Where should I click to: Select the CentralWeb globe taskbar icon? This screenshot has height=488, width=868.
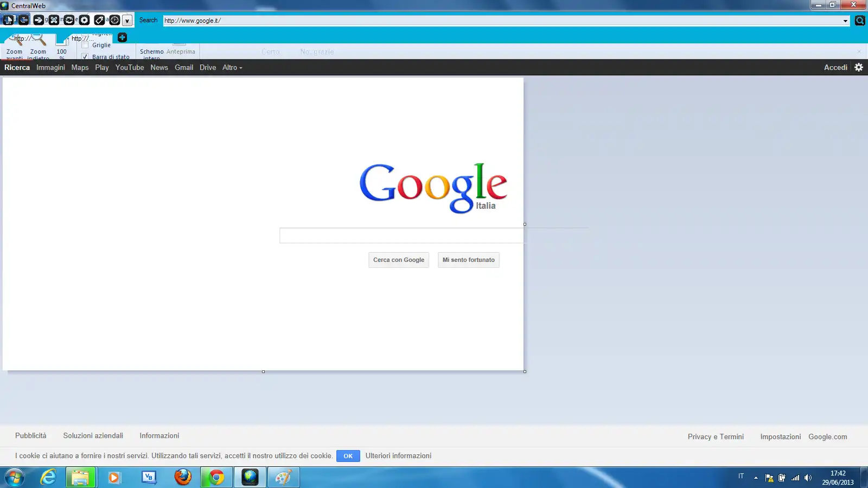pyautogui.click(x=250, y=478)
